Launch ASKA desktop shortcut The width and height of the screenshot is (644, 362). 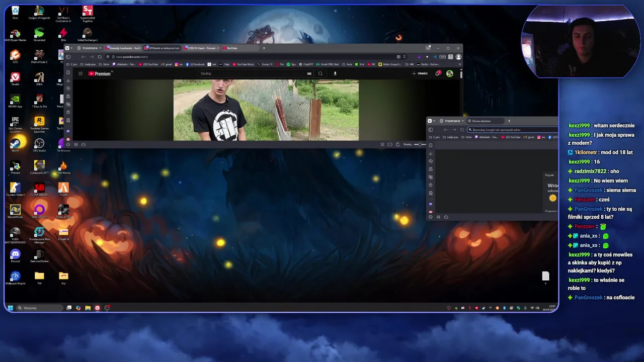(39, 79)
